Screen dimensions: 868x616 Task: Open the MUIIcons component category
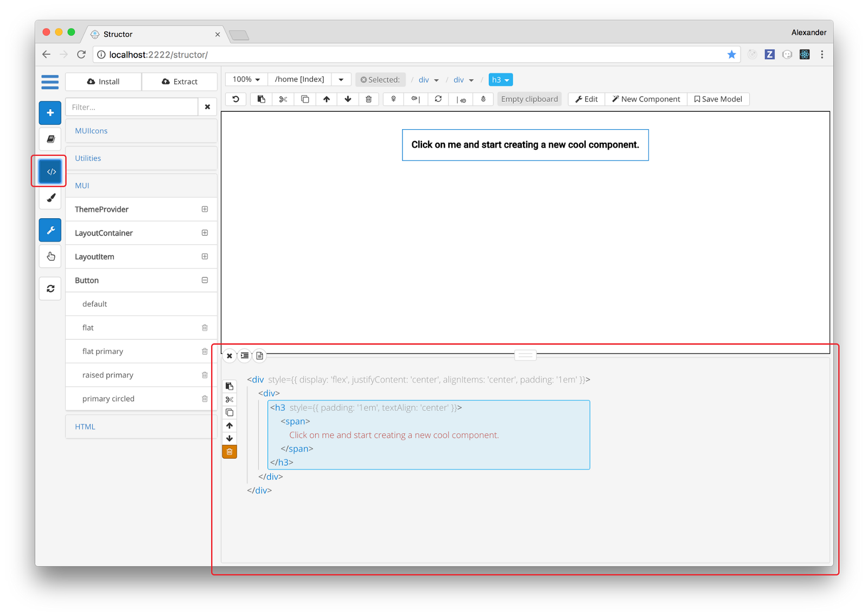click(x=91, y=131)
